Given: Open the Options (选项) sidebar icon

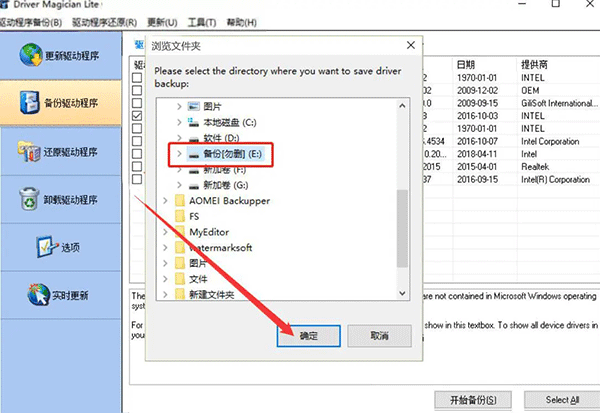Looking at the screenshot, I should coord(47,246).
